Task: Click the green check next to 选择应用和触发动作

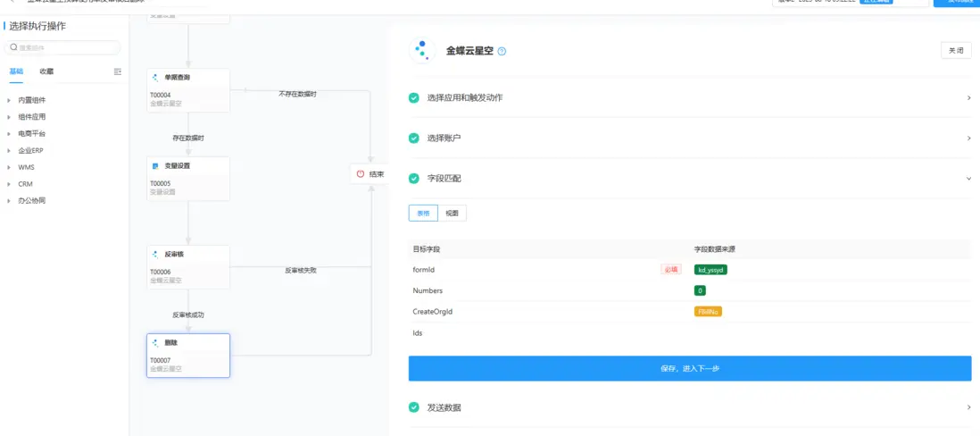Action: coord(414,97)
